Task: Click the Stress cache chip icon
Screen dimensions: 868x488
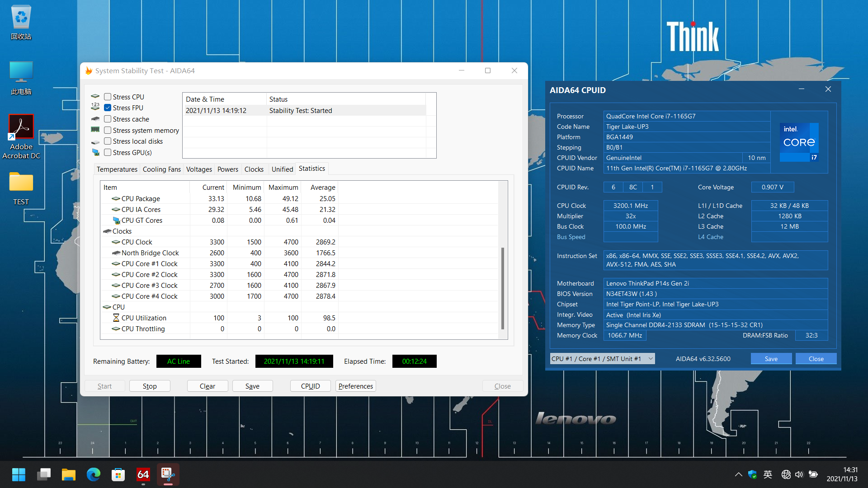Action: click(95, 119)
